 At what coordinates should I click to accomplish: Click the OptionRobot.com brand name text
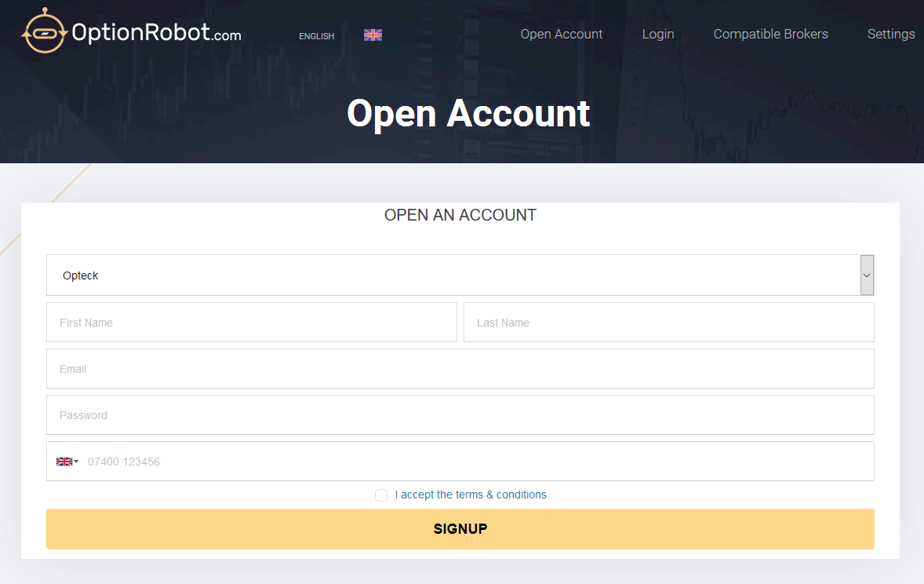pyautogui.click(x=156, y=32)
